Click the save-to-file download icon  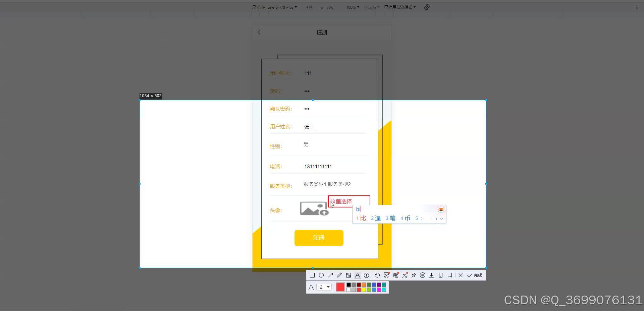point(432,275)
